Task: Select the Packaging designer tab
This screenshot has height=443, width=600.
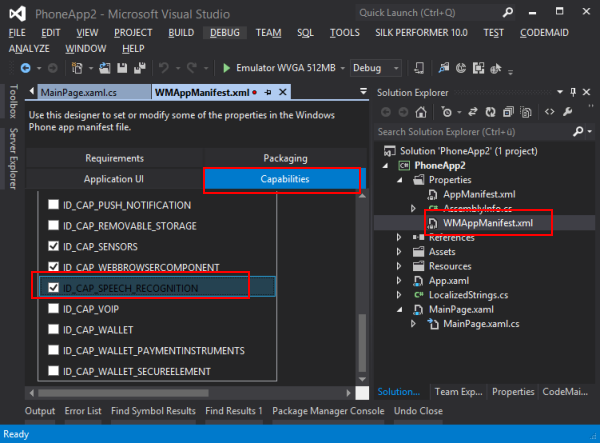Action: [285, 158]
